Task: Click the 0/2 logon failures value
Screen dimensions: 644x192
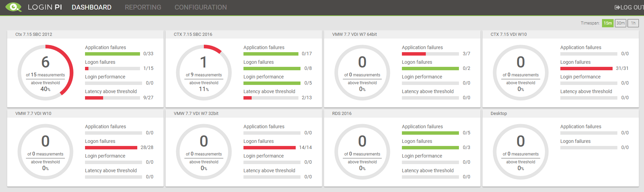Action: click(x=466, y=69)
